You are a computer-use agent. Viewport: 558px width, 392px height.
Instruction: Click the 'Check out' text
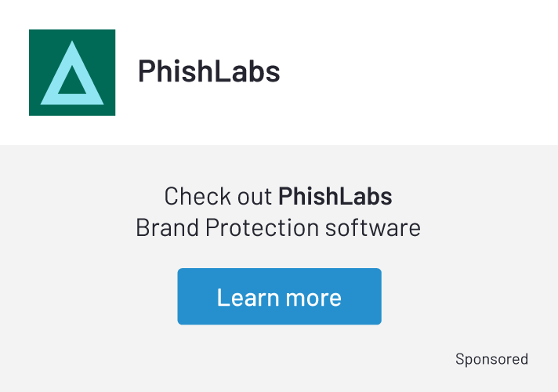[x=218, y=196]
